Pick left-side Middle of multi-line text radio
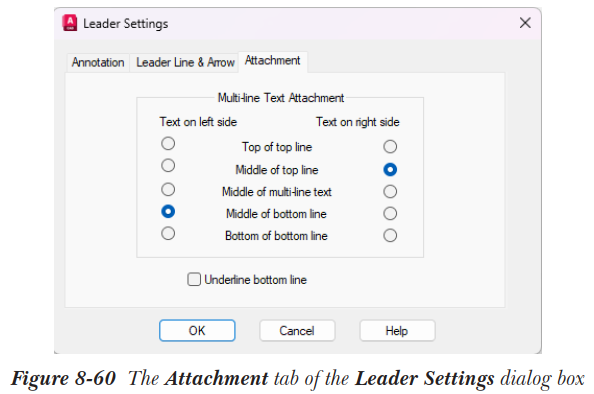The width and height of the screenshot is (594, 394). click(x=168, y=189)
